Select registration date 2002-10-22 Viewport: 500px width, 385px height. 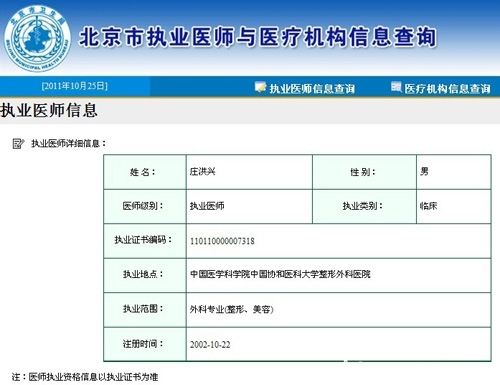tap(210, 345)
